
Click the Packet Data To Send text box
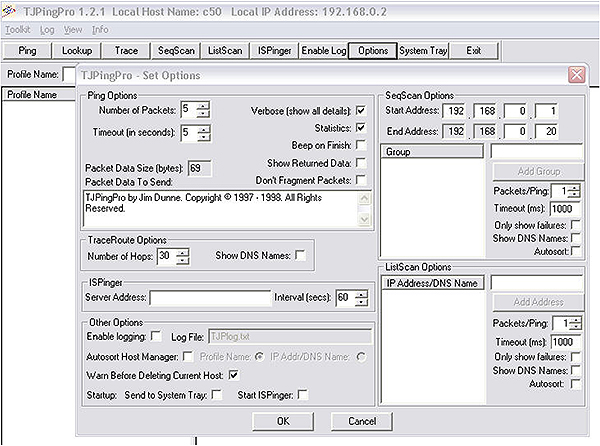tap(221, 208)
